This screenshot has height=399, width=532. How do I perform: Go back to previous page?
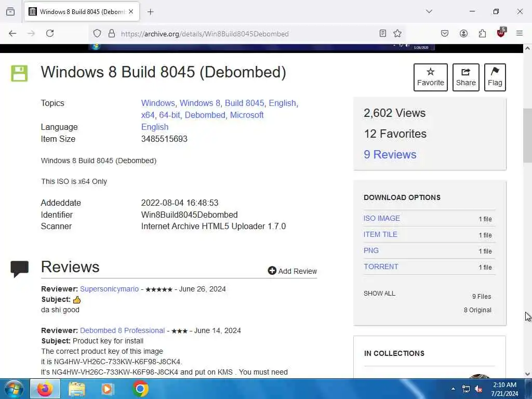click(x=12, y=33)
